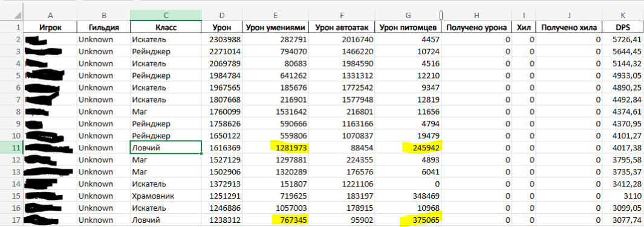
Task: Select 'Unknown' guild cell in row 2
Action: click(x=104, y=39)
